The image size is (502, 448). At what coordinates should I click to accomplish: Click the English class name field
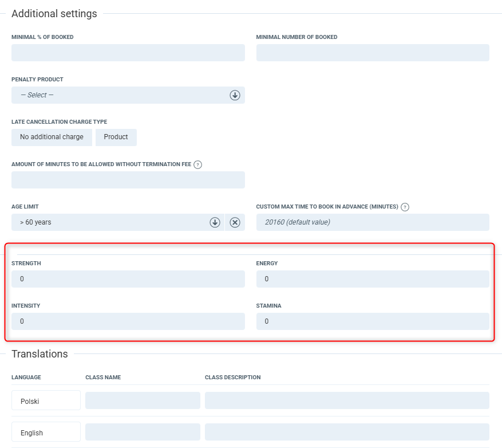[x=143, y=432]
